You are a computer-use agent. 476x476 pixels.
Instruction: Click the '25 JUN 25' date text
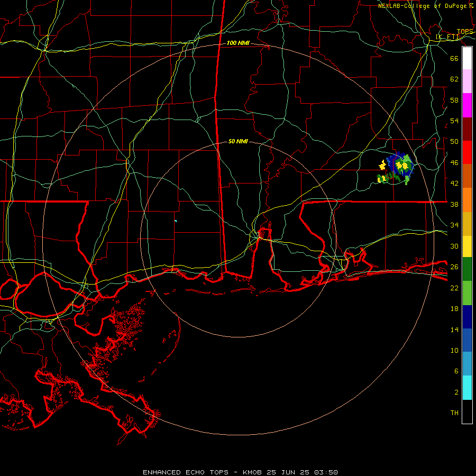click(x=288, y=472)
